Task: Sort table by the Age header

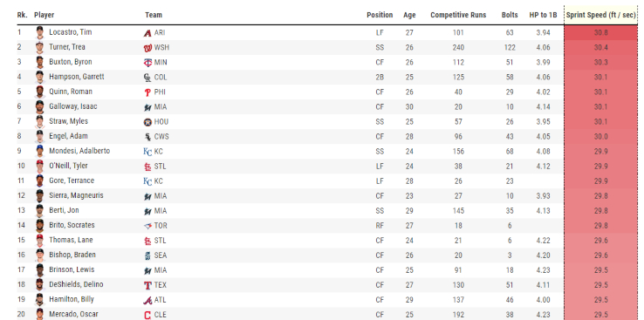Action: point(409,15)
